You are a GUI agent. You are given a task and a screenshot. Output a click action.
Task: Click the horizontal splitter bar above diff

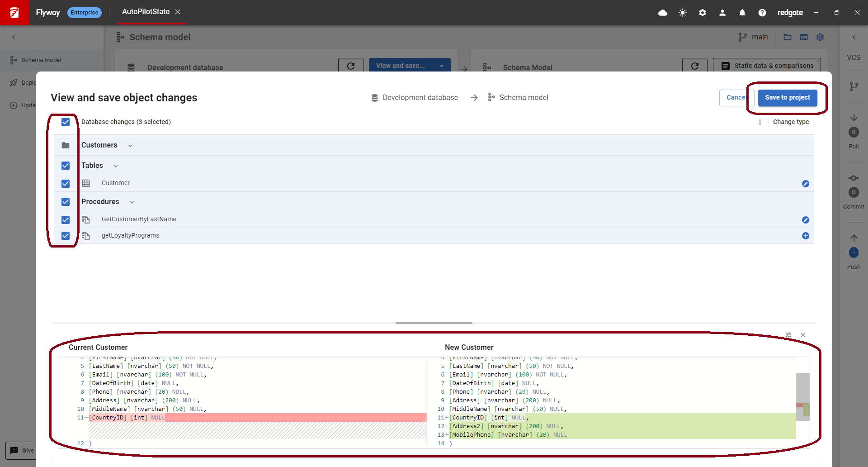tap(434, 323)
